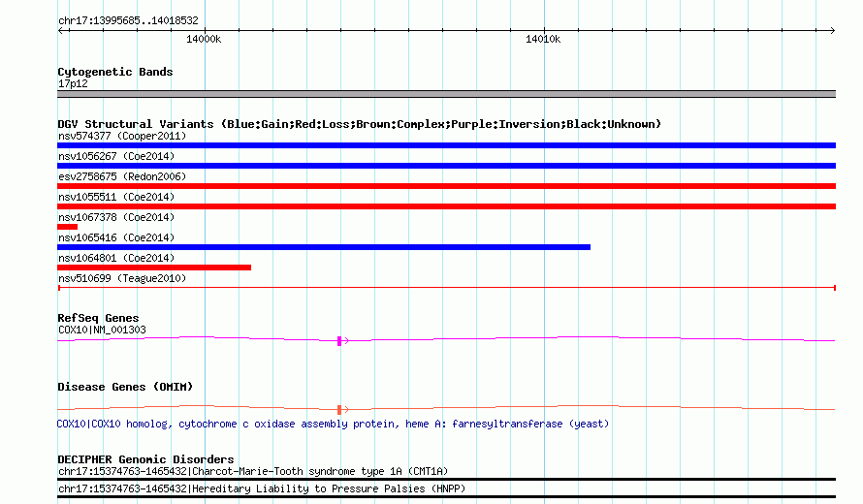Click the 14010k ruler position label

(543, 39)
